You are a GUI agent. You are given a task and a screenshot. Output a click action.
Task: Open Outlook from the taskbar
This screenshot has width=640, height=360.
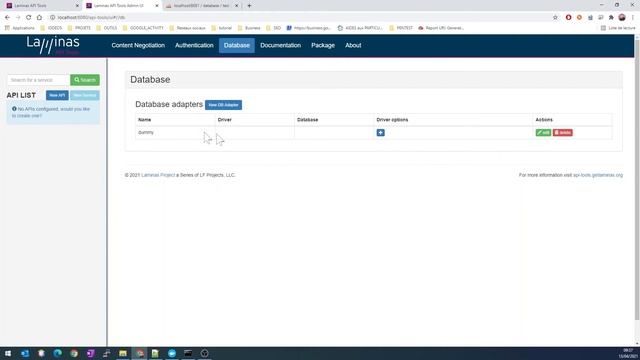[x=25, y=353]
